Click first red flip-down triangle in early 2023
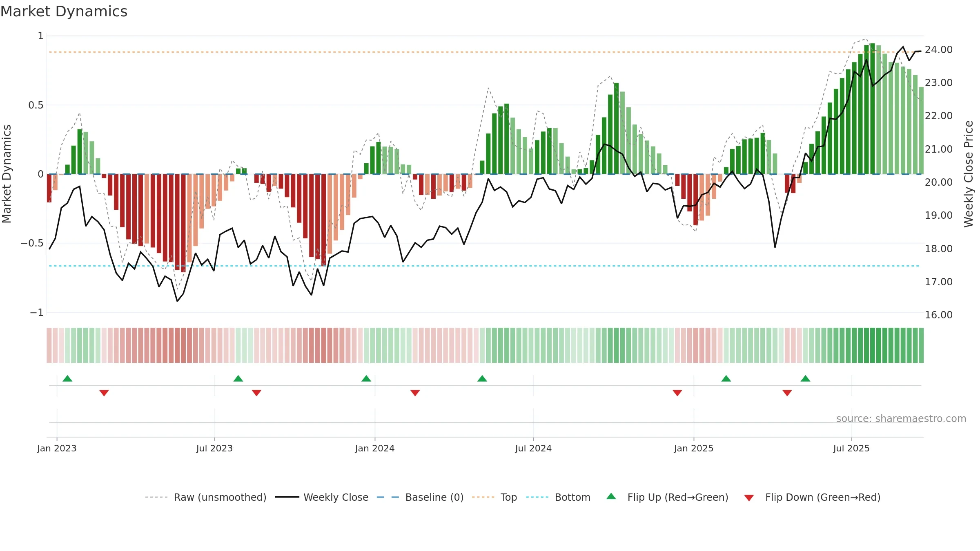 coord(104,393)
